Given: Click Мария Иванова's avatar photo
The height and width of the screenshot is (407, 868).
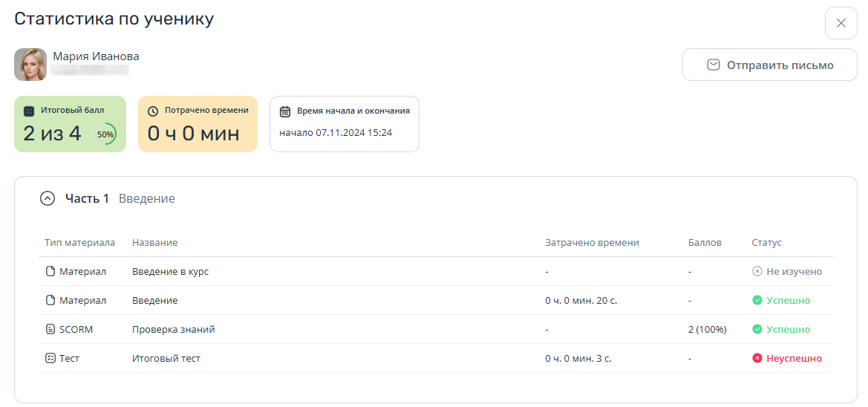Looking at the screenshot, I should point(30,64).
